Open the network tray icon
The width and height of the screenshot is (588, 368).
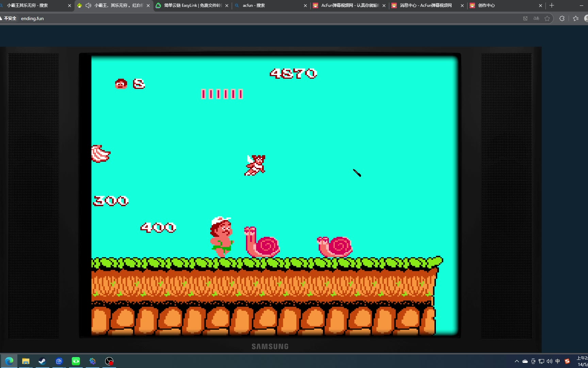point(541,361)
